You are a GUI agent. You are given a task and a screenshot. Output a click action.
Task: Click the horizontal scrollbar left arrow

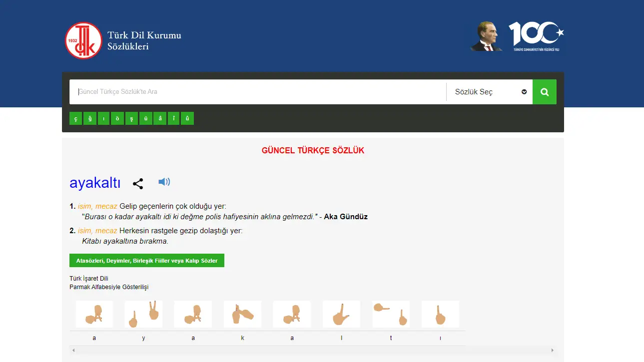tap(73, 351)
